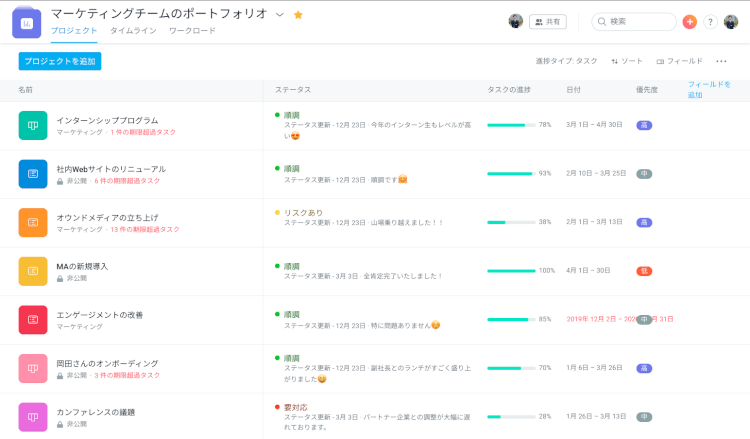Click the lock icon under MAの新規導入
750x439 pixels.
coord(60,278)
